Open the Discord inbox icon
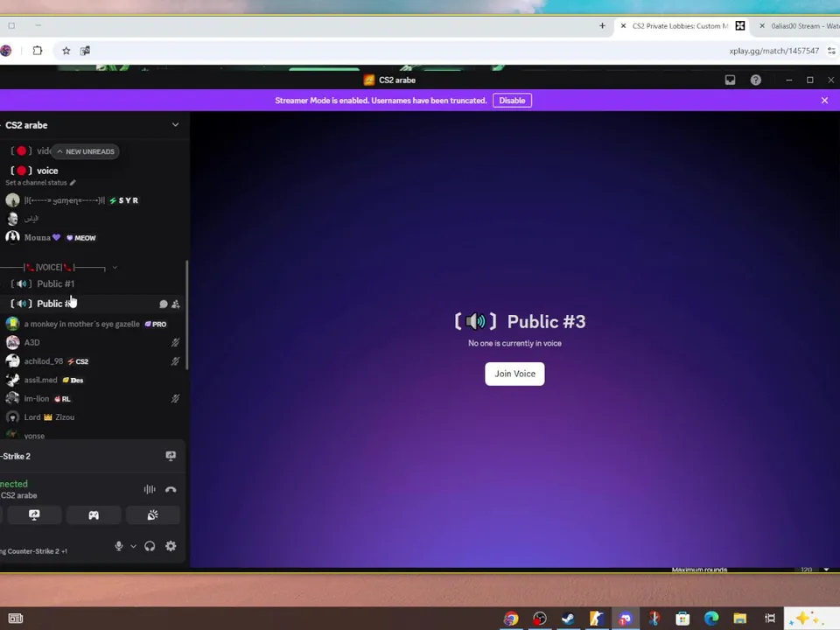 coord(730,80)
